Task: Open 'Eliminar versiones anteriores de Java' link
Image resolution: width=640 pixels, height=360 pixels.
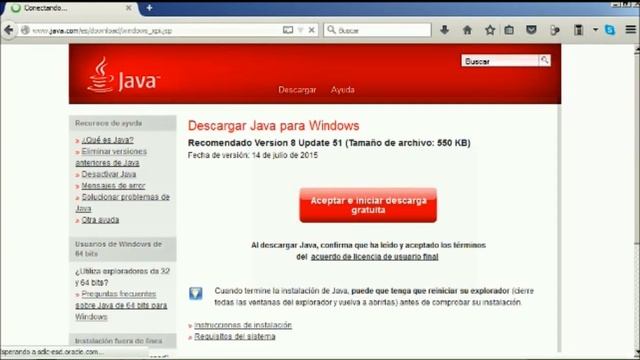Action: [111, 157]
